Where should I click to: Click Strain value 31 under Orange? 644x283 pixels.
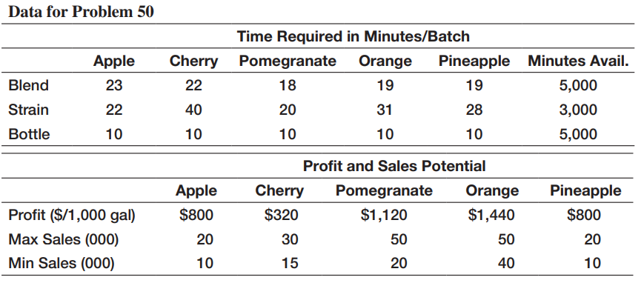385,110
